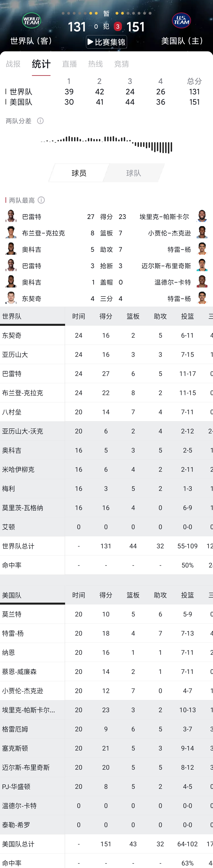The width and height of the screenshot is (213, 868).
Task: Open the 竞猜 tab
Action: pos(121,64)
